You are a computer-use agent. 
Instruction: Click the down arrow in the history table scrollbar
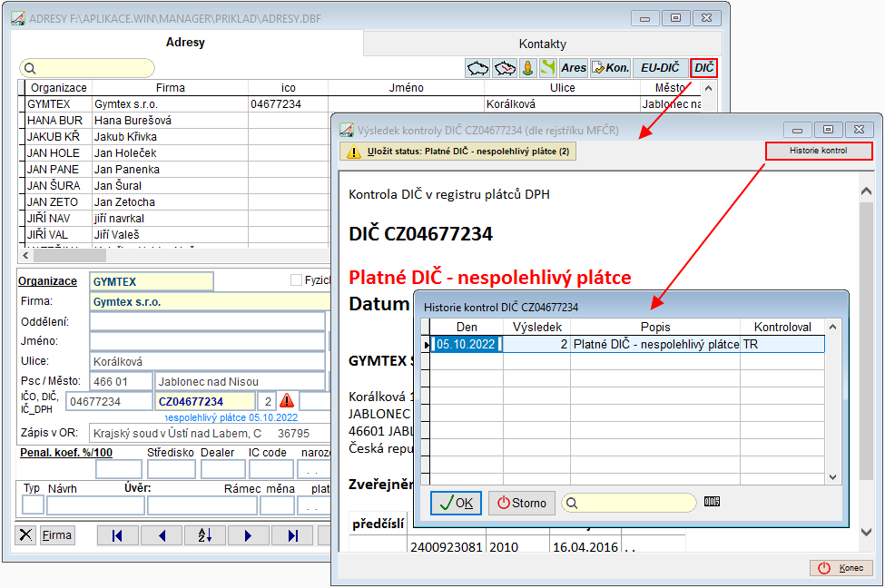[x=832, y=477]
